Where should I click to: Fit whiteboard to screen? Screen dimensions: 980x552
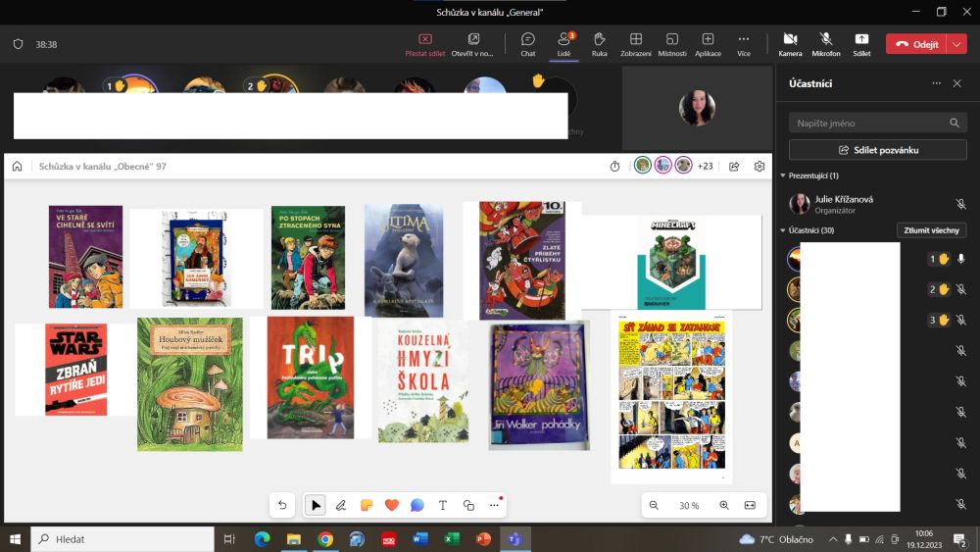pyautogui.click(x=750, y=505)
